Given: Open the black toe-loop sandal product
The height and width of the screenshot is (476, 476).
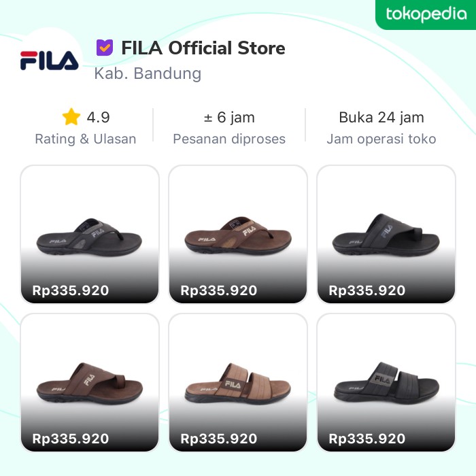Looking at the screenshot, I should (x=386, y=233).
